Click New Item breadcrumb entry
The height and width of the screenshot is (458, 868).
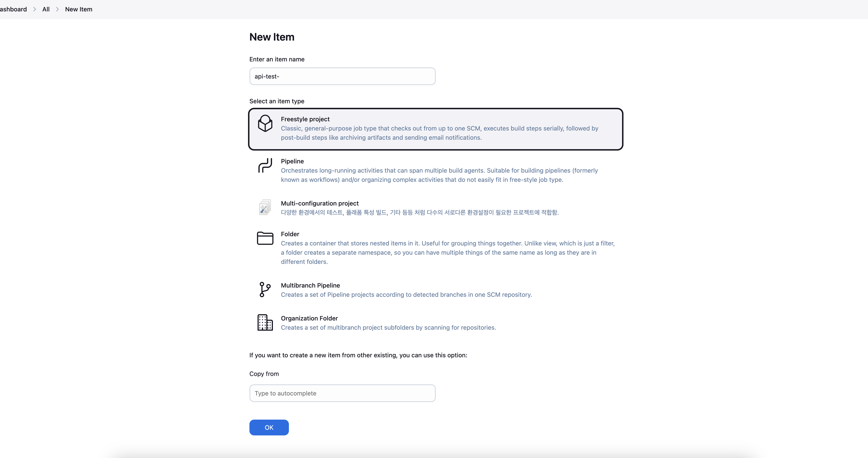click(x=78, y=9)
